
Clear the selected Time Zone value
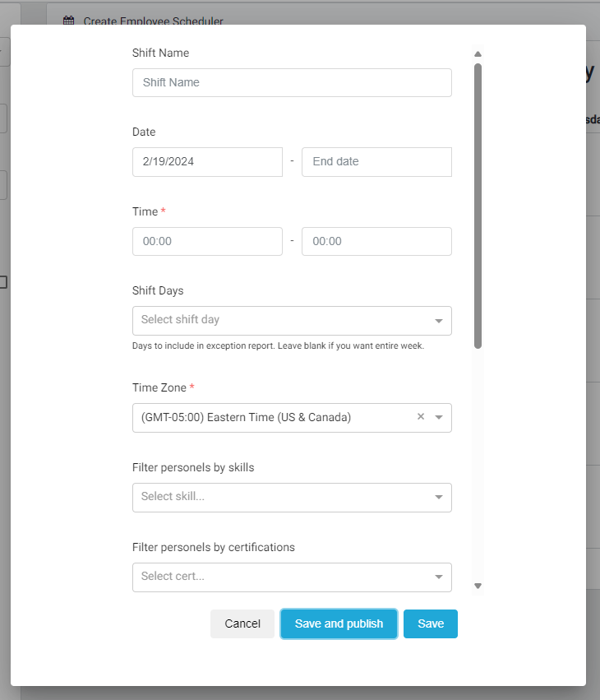coord(421,417)
